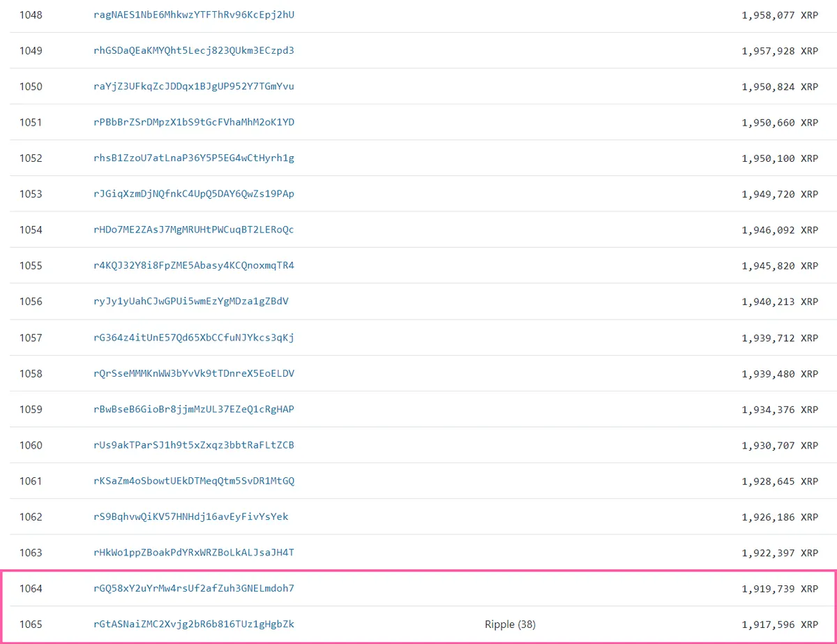
Task: Open address rKSaZm4oSbowtUEkDTMeqQtm5SvDR1MtGQ
Action: coord(194,481)
